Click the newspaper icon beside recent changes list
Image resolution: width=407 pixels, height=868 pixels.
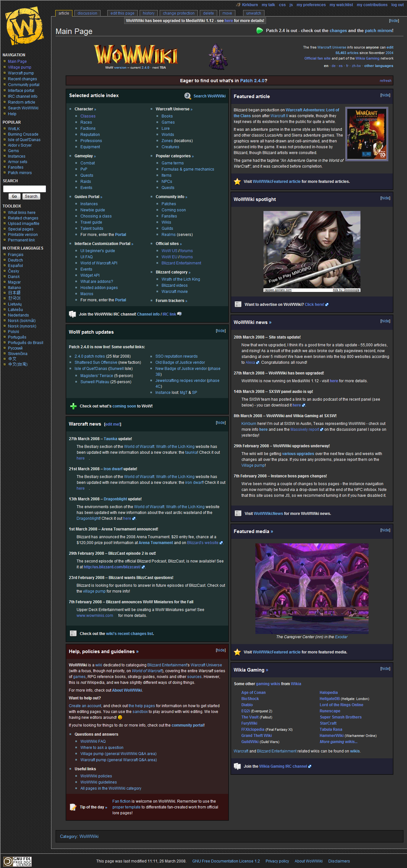point(73,633)
